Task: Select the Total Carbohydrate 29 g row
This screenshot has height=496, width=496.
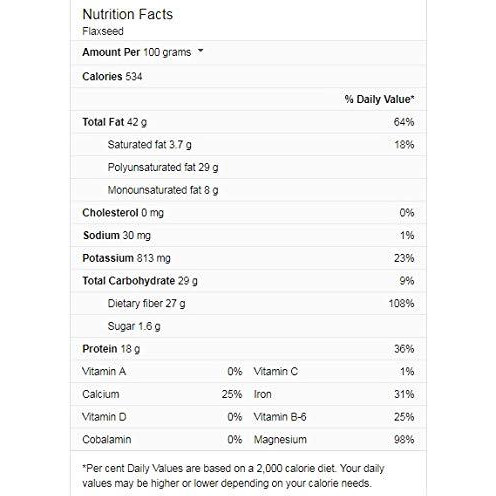Action: 248,281
